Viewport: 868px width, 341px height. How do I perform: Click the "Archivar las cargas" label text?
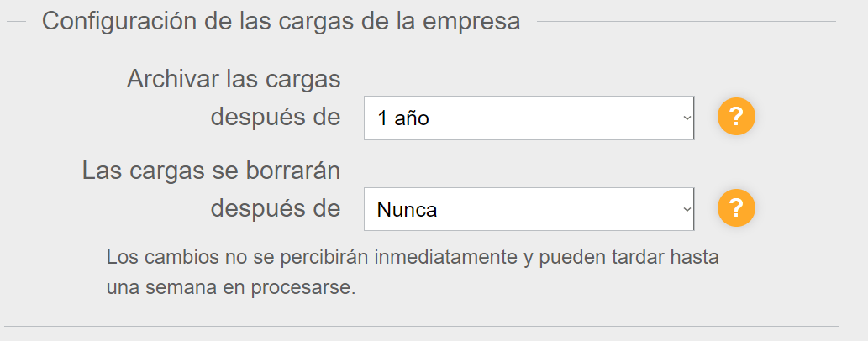pyautogui.click(x=234, y=79)
